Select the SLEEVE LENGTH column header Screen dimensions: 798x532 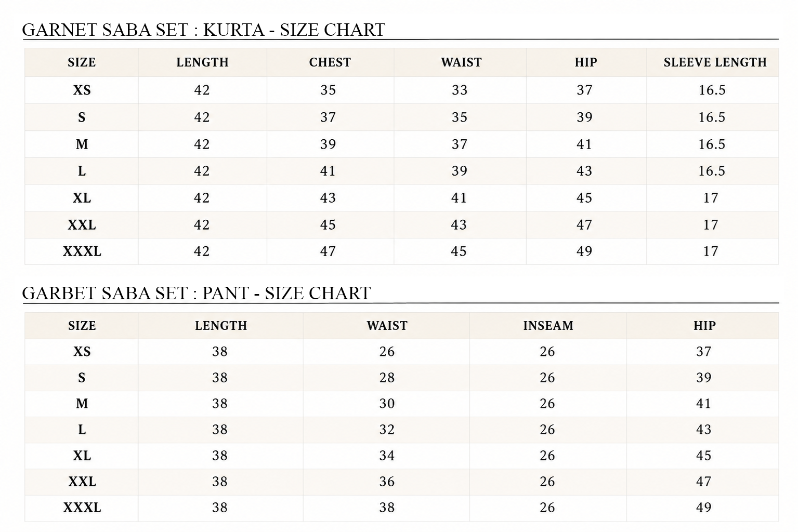[715, 62]
